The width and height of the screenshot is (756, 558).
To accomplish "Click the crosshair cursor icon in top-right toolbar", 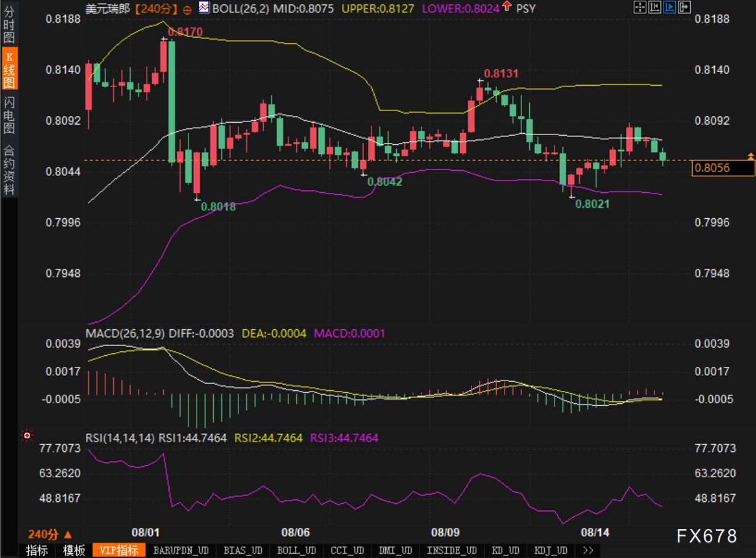I will point(640,7).
